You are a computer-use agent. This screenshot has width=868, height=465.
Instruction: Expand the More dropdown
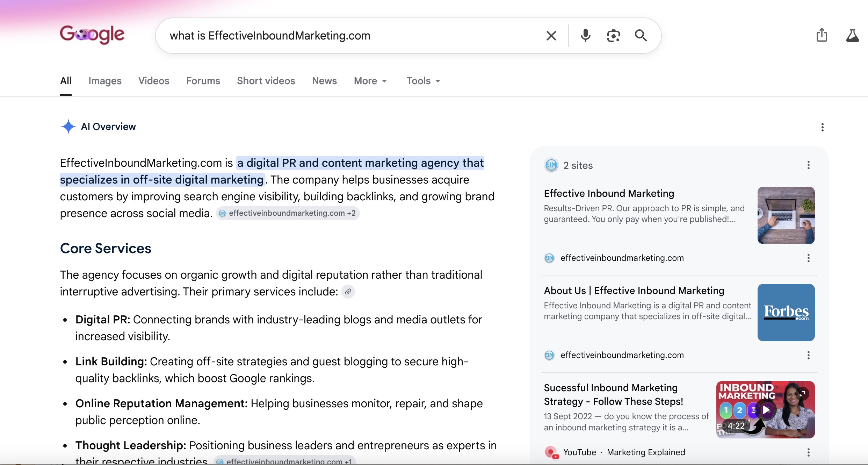pyautogui.click(x=370, y=81)
